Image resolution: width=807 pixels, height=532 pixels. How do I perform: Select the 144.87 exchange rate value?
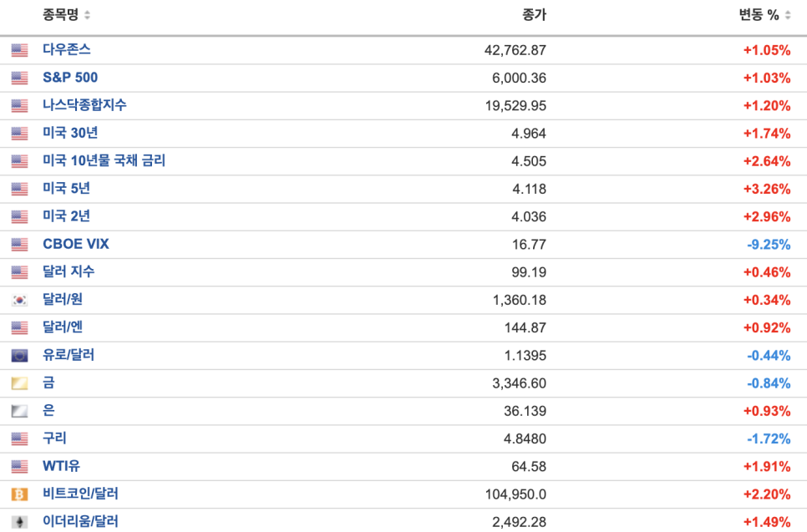[x=525, y=328]
